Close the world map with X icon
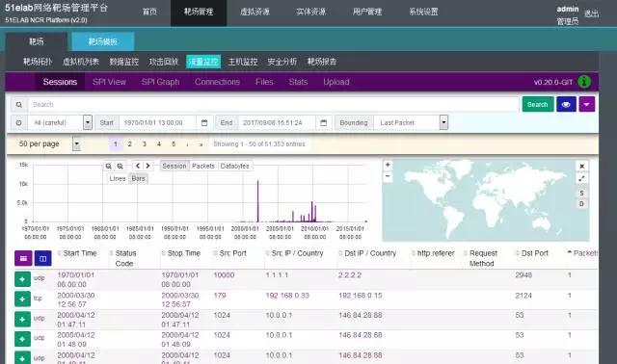Viewport: 617px width, 364px height. coord(581,167)
